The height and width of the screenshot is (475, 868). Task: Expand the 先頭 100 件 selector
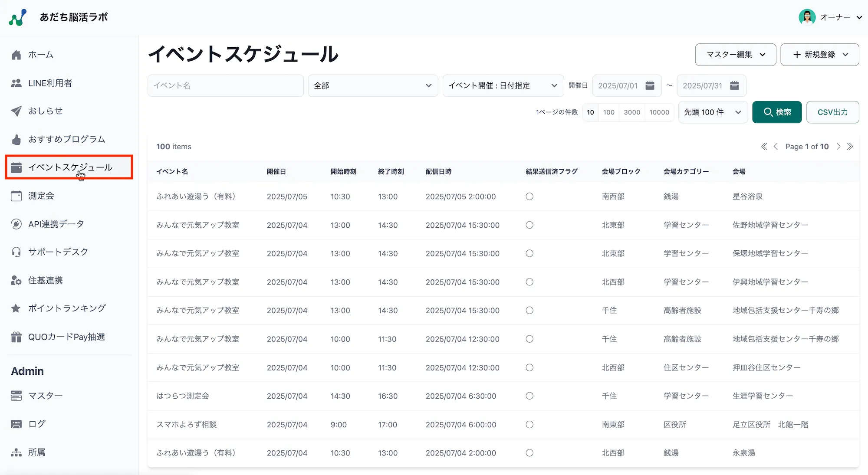pyautogui.click(x=712, y=112)
